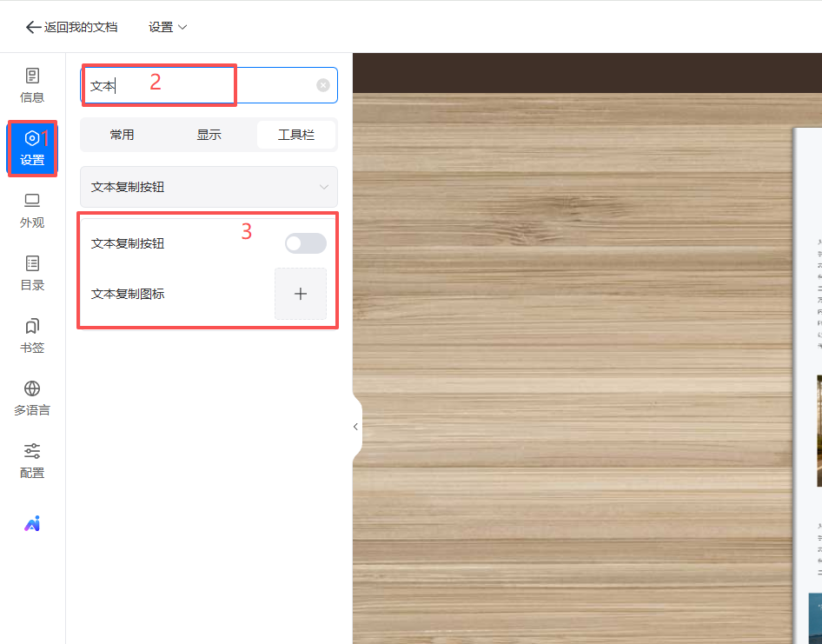Clear the search box text
The image size is (822, 644).
323,85
